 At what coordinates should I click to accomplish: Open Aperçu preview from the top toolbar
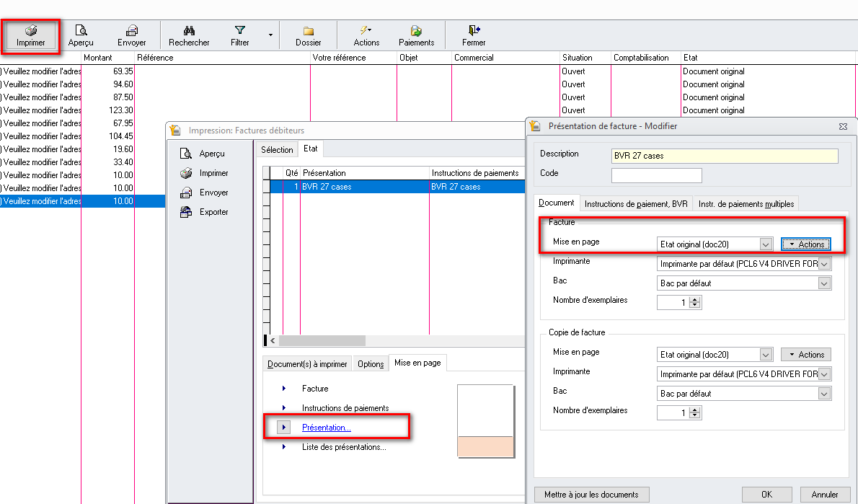tap(81, 31)
